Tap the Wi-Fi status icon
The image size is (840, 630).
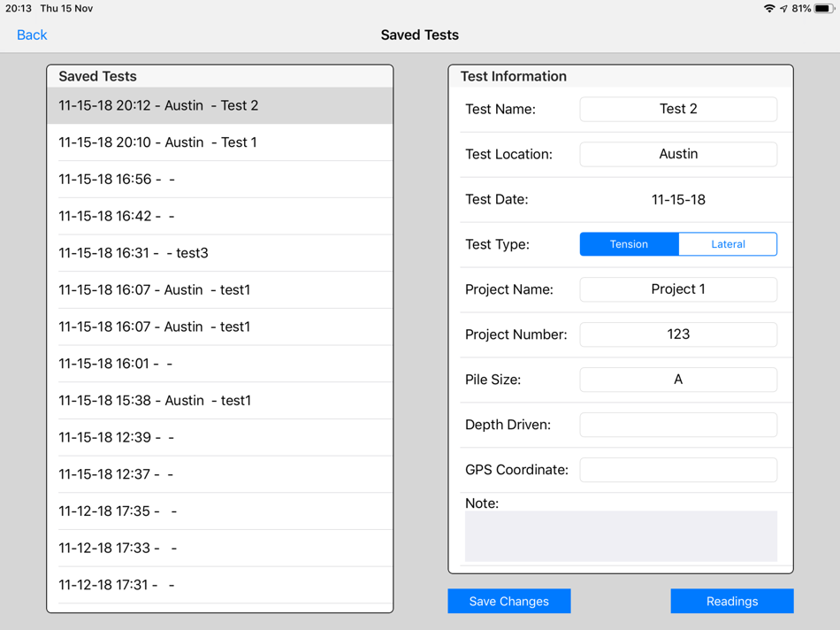(768, 8)
